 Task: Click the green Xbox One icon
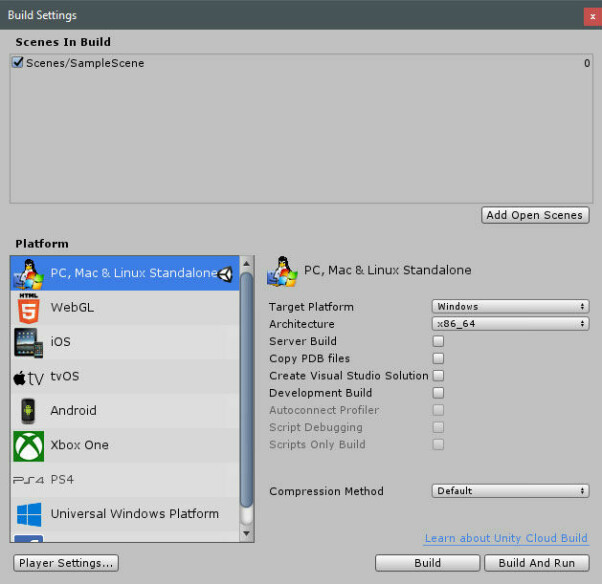[x=28, y=446]
